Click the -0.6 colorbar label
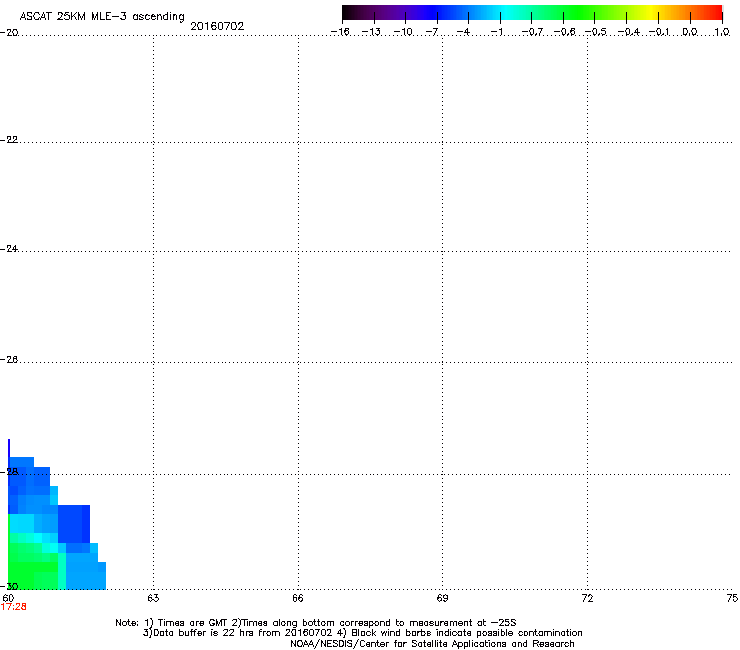This screenshot has width=740, height=650. point(564,32)
